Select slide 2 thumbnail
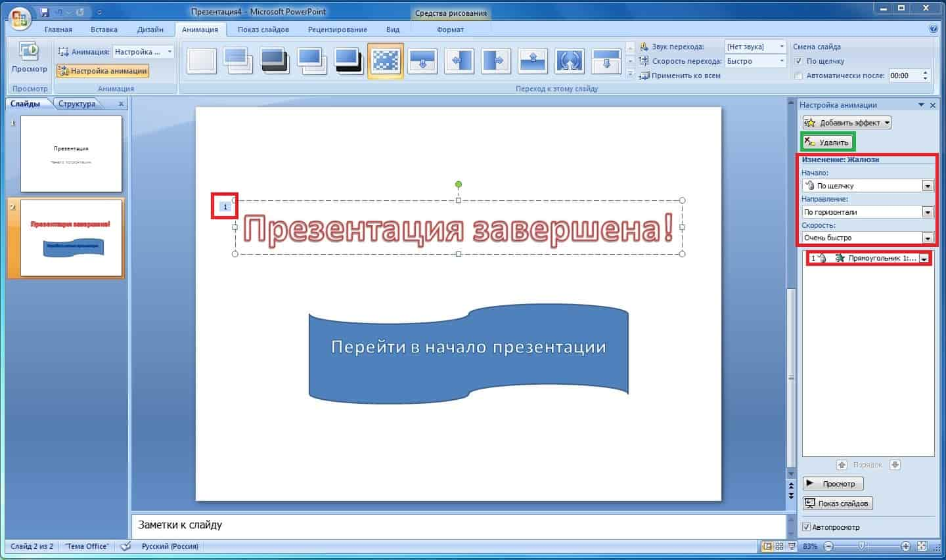Screen dimensions: 946x560 [71, 238]
